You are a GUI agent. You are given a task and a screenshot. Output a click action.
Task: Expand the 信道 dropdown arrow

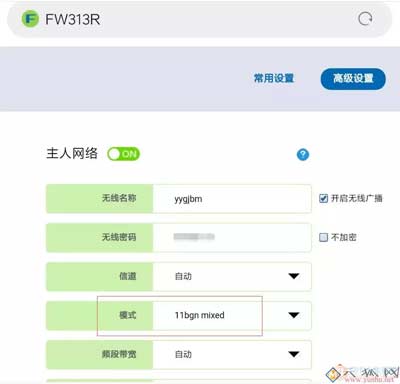tap(294, 276)
